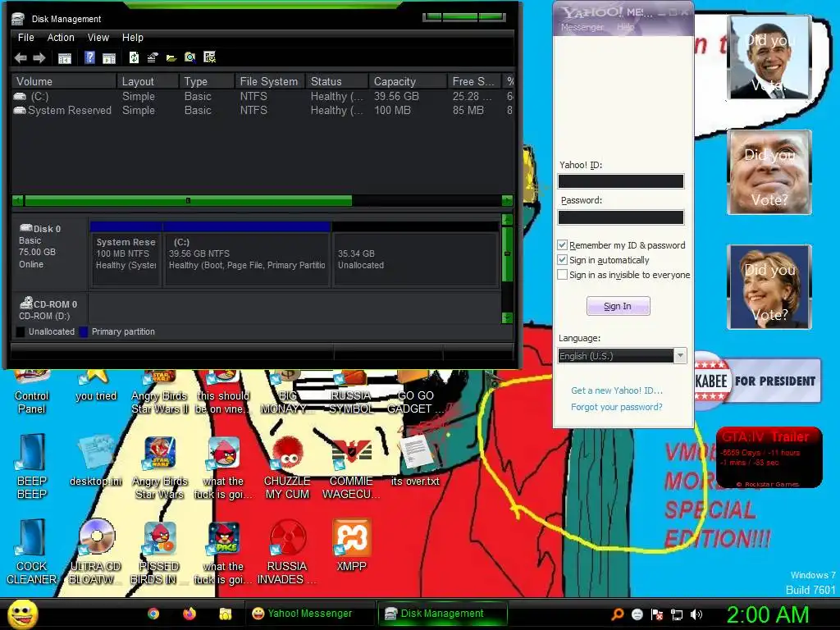
Task: Switch to Disk Management taskbar button
Action: point(442,614)
